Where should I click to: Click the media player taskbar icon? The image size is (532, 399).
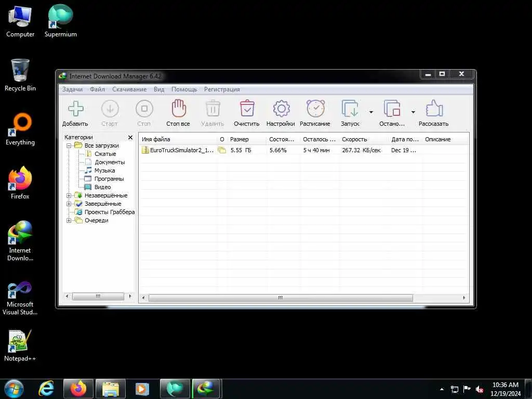[x=142, y=389]
